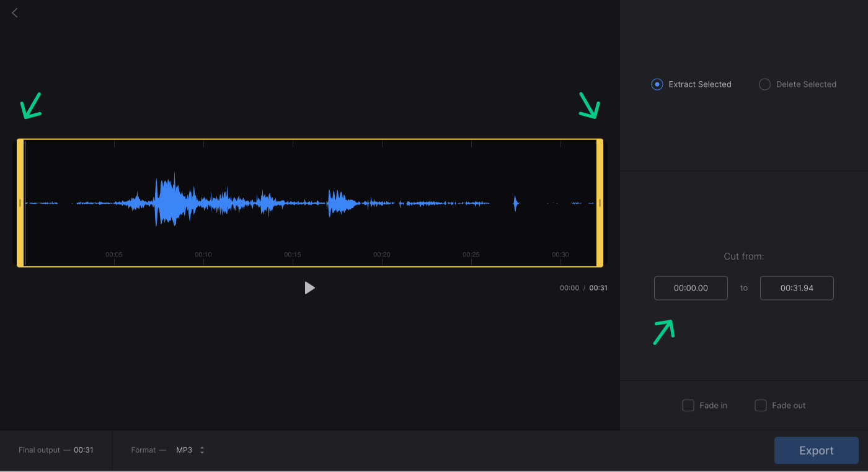
Task: Play the audio track
Action: click(310, 287)
